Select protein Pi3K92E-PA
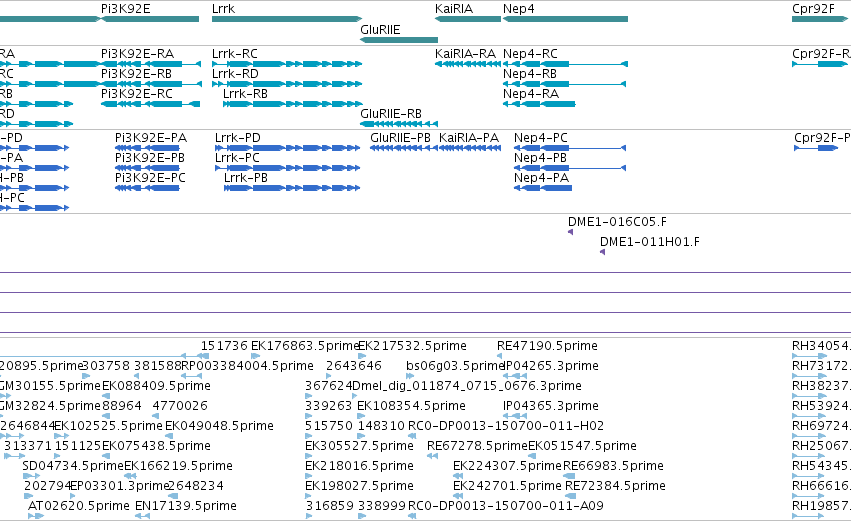The width and height of the screenshot is (851, 521). 151,138
